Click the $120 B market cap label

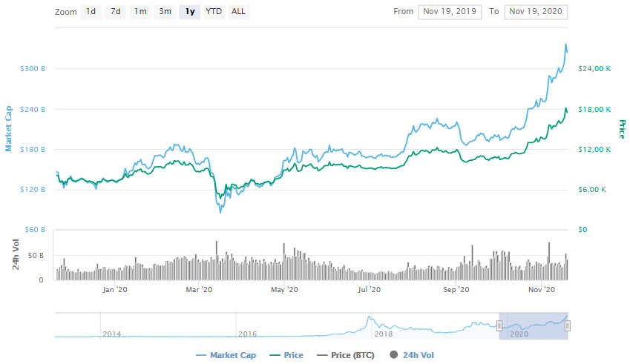[33, 190]
